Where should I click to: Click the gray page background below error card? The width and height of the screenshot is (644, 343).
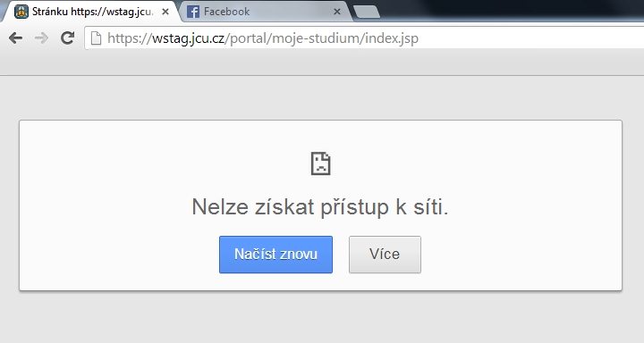[322, 318]
